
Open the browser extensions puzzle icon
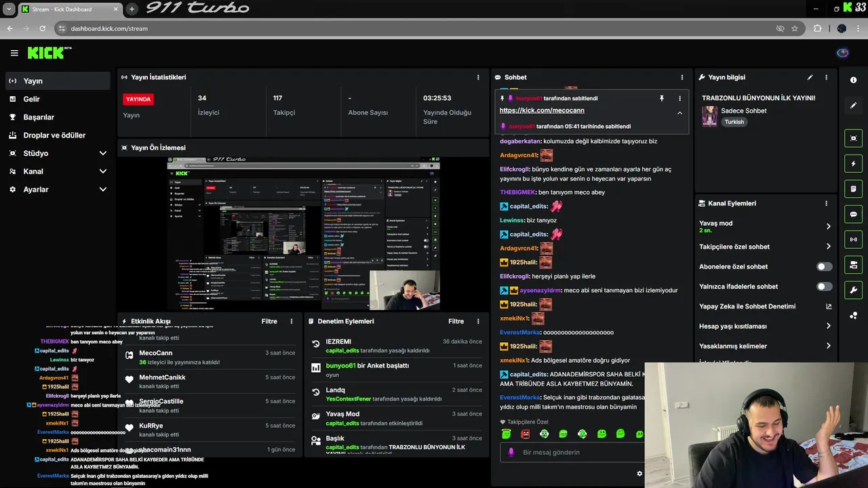(817, 28)
